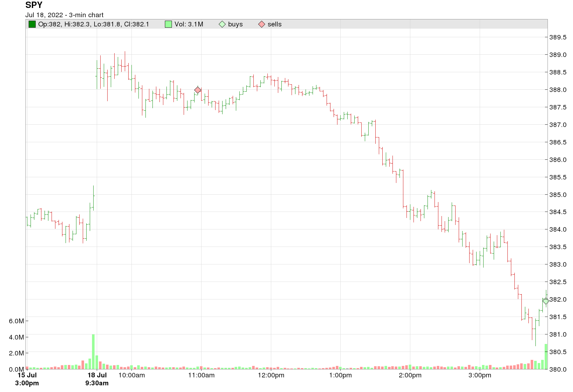Click the 385.5 price axis label
Viewport: 573px width, 392px height.
pos(558,177)
